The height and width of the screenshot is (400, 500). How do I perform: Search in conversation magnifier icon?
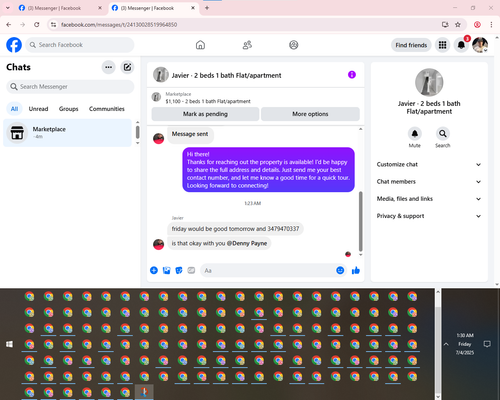(x=443, y=134)
